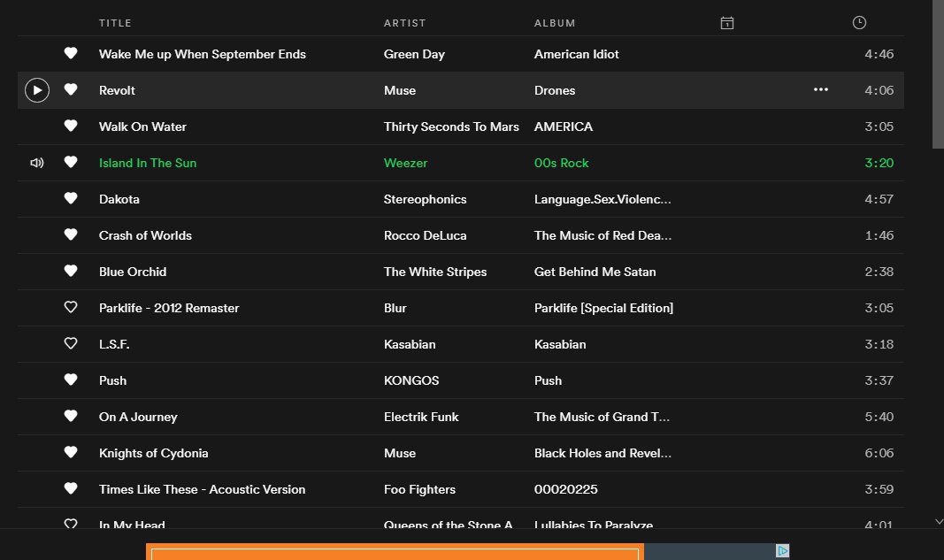Screen dimensions: 944x560
Task: Open the orange advertisement banner
Action: pos(395,551)
